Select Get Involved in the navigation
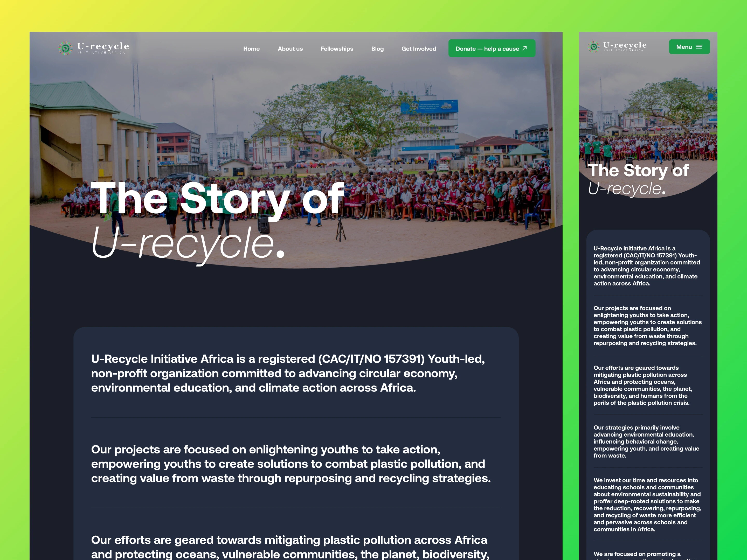 [x=419, y=48]
